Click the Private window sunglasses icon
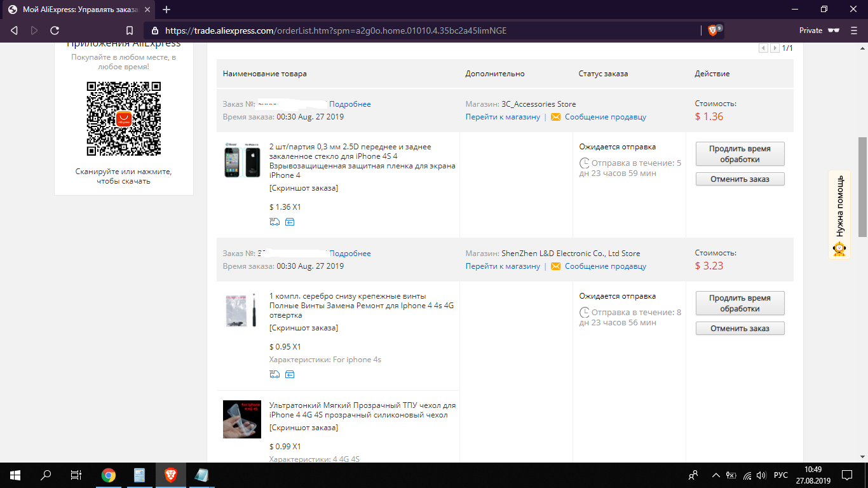Screen dimensions: 868x488 [834, 30]
